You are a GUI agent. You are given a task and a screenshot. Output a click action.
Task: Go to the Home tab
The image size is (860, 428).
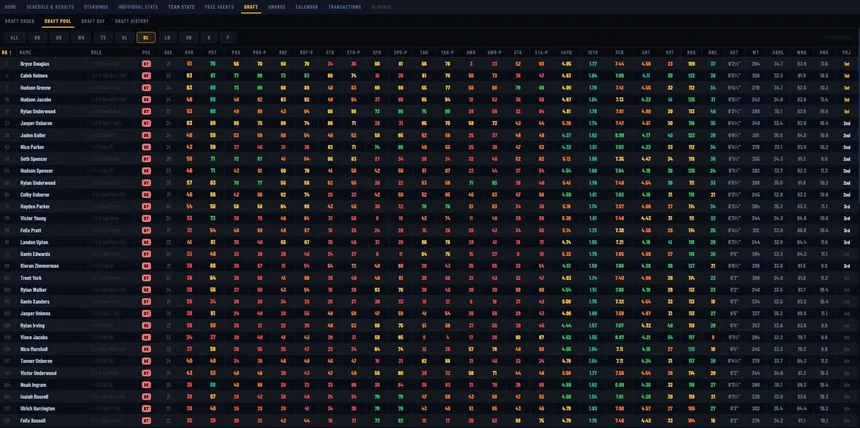tap(10, 7)
